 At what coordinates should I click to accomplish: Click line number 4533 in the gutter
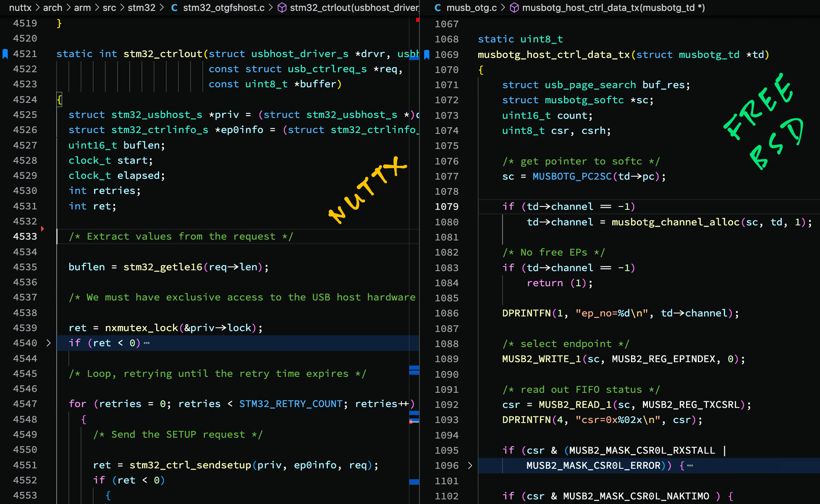click(x=25, y=236)
